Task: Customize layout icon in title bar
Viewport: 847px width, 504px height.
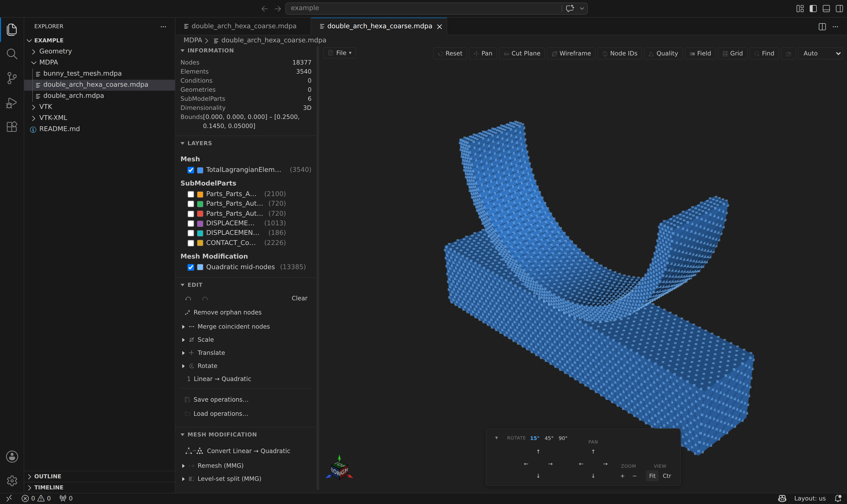Action: [800, 9]
